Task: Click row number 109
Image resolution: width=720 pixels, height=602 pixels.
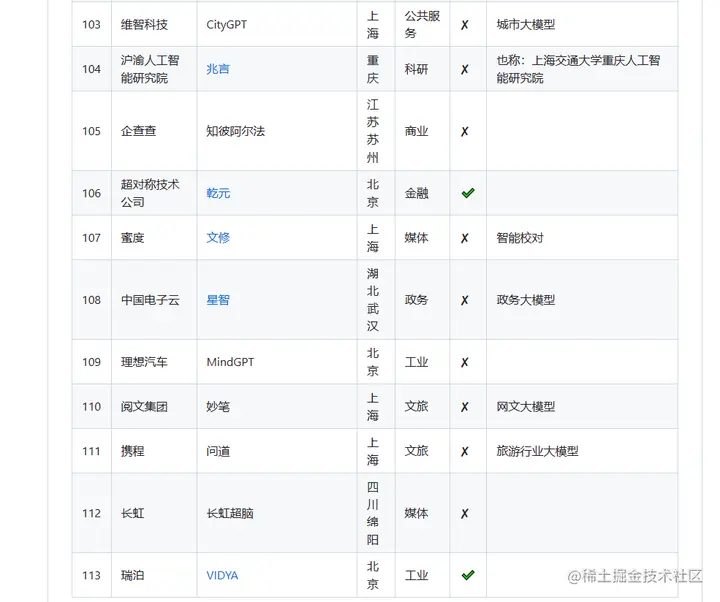Action: coord(91,362)
